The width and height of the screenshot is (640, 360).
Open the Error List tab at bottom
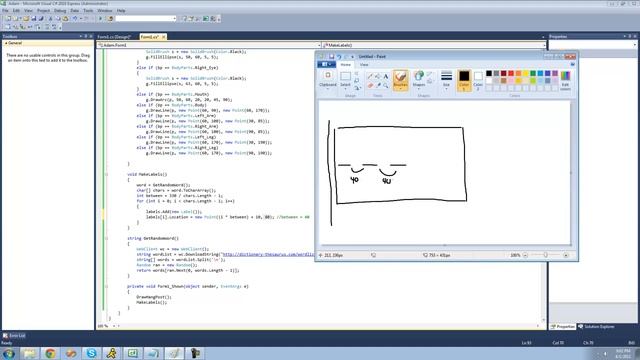pyautogui.click(x=14, y=336)
